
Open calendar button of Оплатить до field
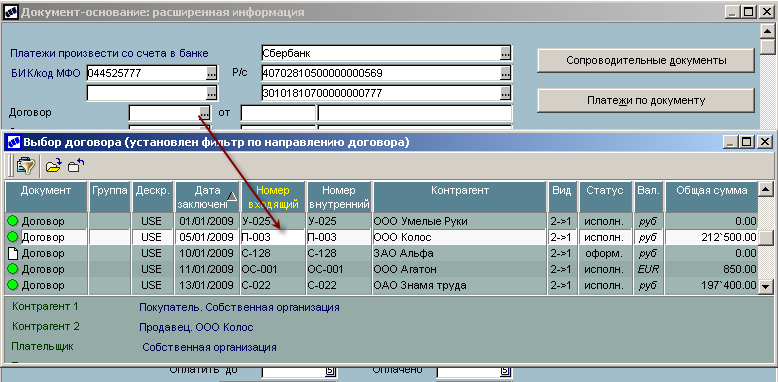point(330,371)
